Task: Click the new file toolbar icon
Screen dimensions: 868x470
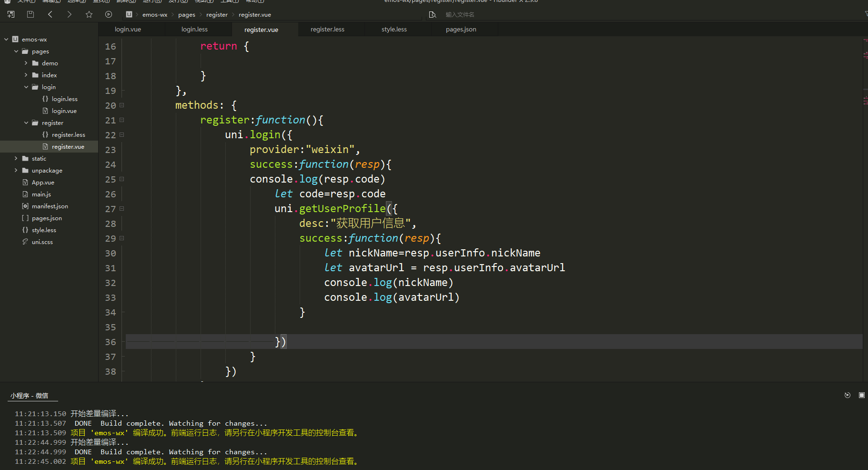Action: coord(11,14)
